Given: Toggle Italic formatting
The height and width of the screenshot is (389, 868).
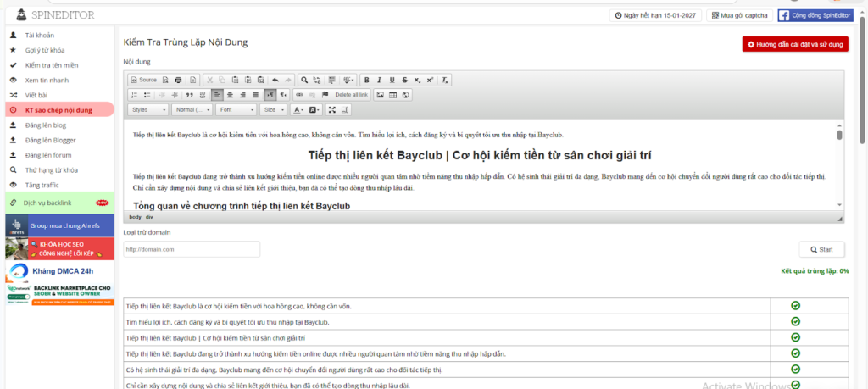Looking at the screenshot, I should click(x=379, y=80).
